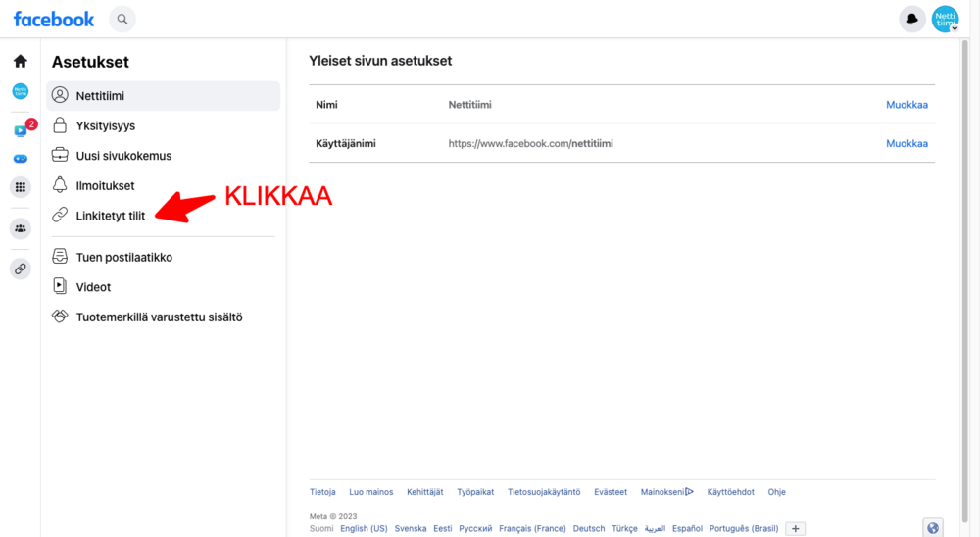Click the chain icon beside Linkitetyt tilit
This screenshot has width=980, height=537.
click(x=60, y=215)
